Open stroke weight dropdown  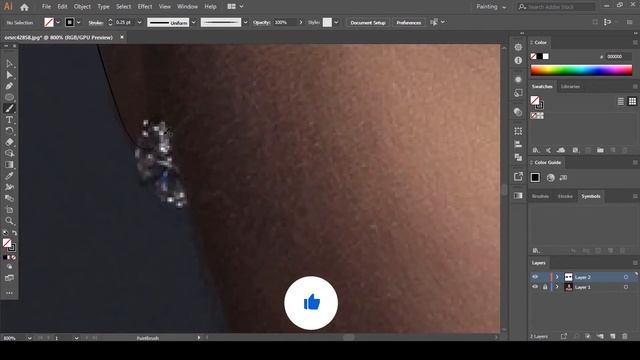[139, 22]
